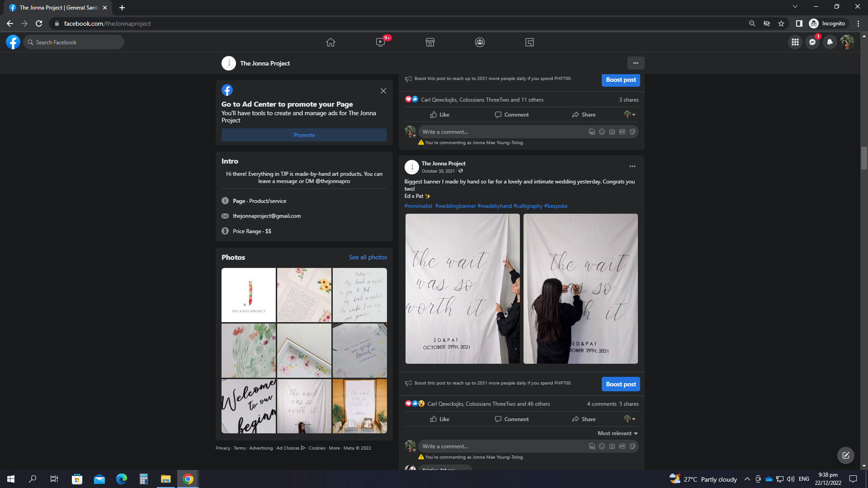
Task: Open See all photos link
Action: [x=368, y=257]
